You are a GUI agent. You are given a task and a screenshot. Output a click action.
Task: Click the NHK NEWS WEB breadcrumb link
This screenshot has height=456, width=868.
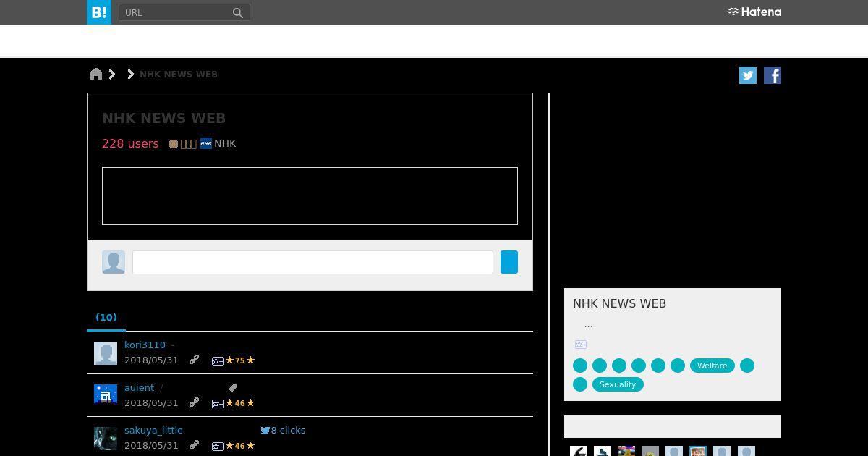pyautogui.click(x=178, y=75)
